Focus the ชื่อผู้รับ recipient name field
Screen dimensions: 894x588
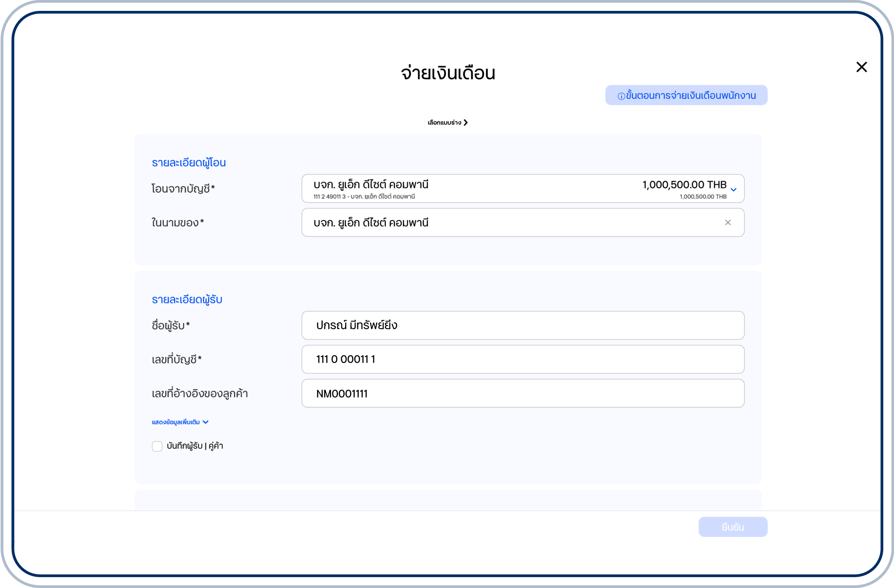tap(522, 325)
